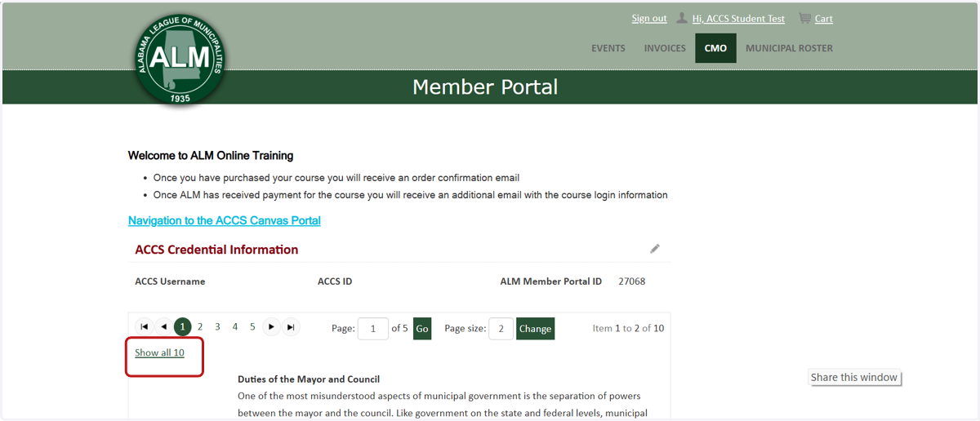The image size is (980, 421).
Task: Sign out of the portal
Action: [x=649, y=18]
